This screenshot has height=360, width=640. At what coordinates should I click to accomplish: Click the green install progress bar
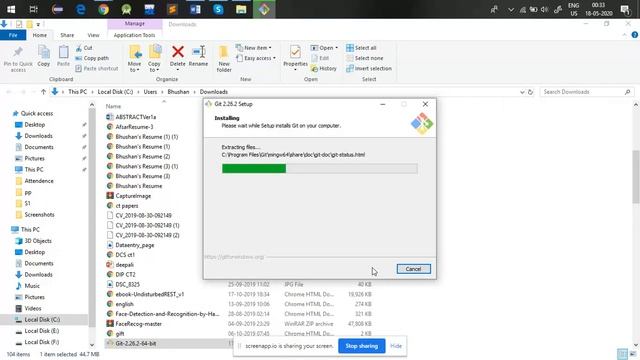click(254, 169)
